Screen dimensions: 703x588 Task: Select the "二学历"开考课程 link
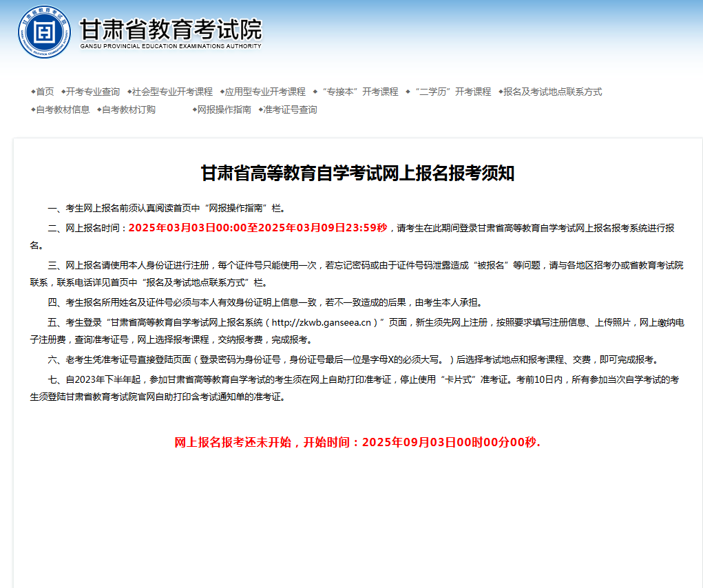[451, 92]
